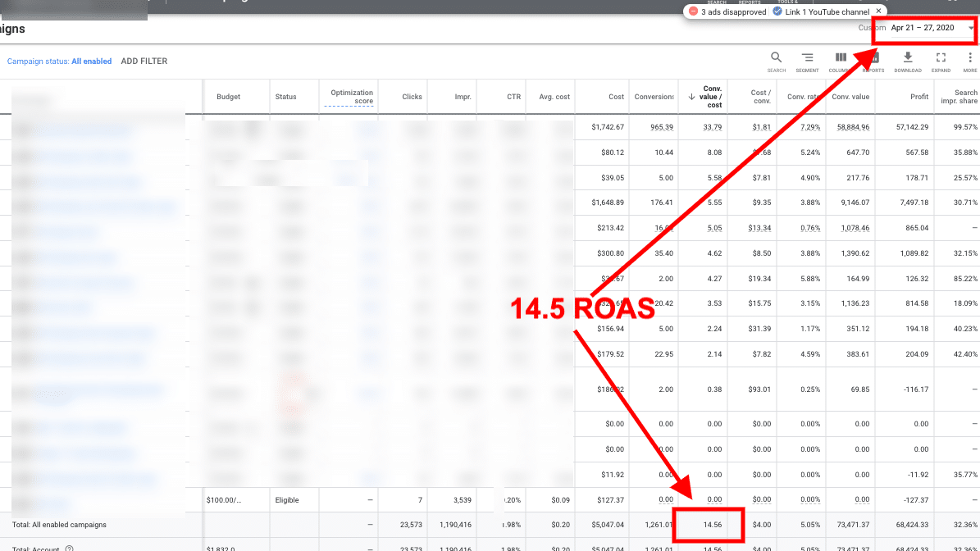This screenshot has height=551, width=980.
Task: Sort by the Profit column header
Action: pos(918,97)
